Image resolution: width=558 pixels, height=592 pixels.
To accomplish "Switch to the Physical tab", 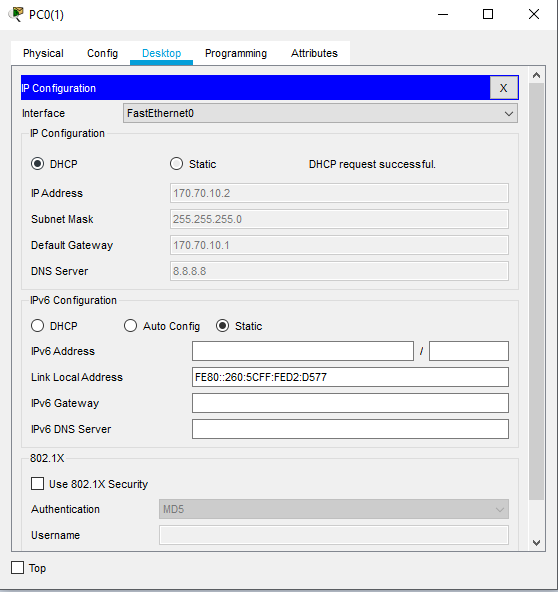I will [x=43, y=53].
